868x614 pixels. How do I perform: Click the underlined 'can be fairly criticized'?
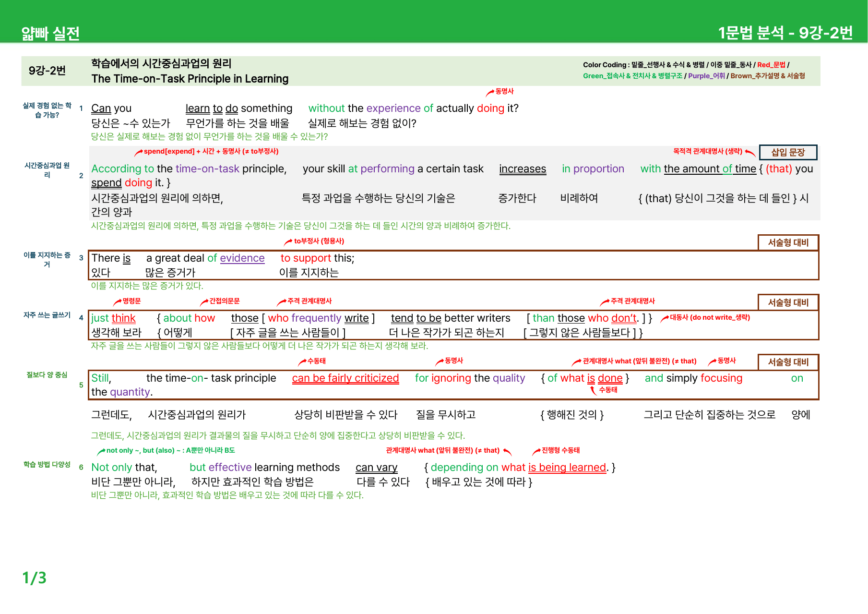pos(345,378)
